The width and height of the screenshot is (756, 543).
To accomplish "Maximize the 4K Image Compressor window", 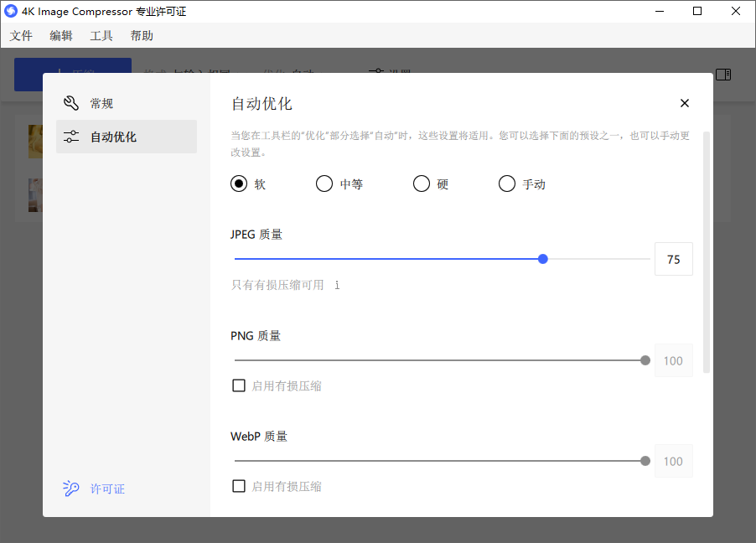I will point(697,11).
